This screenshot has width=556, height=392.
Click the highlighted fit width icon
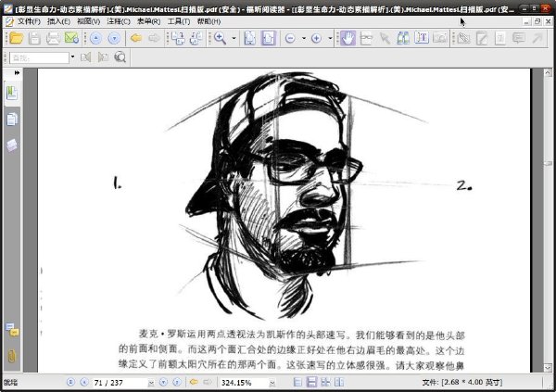[269, 38]
